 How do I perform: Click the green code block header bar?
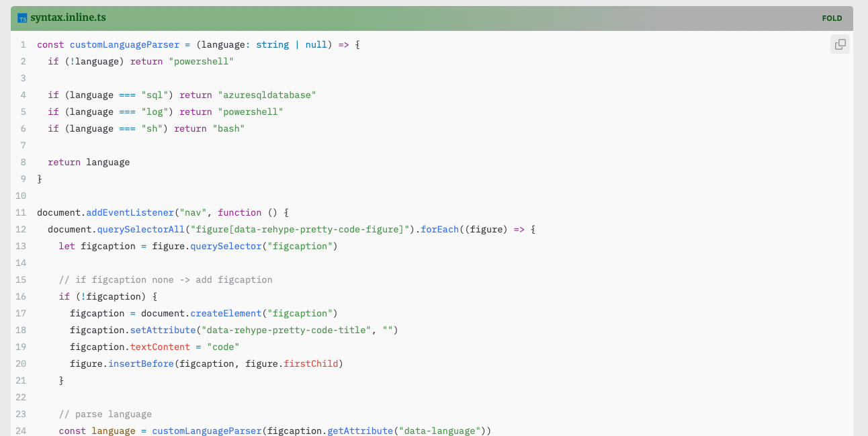(x=430, y=19)
